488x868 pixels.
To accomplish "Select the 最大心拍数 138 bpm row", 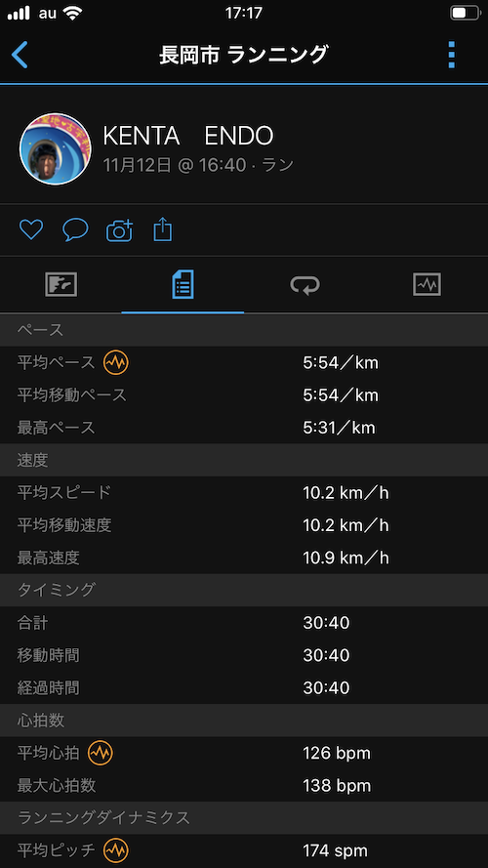I will [244, 785].
